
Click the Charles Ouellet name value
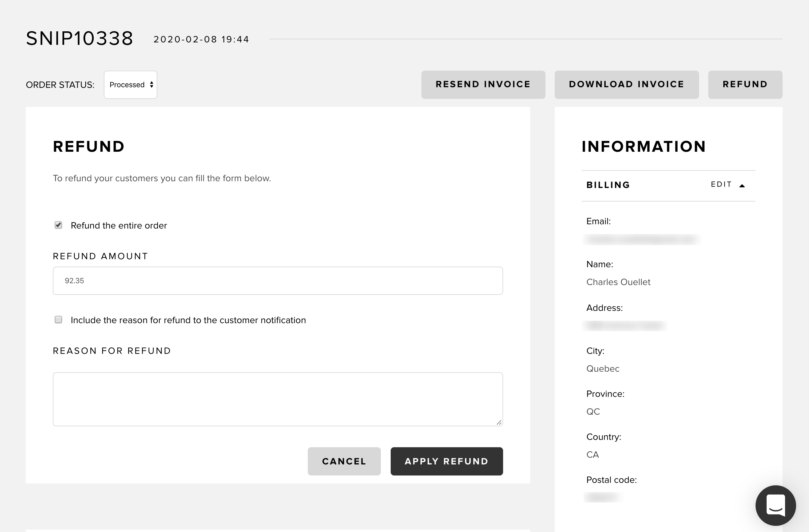point(618,282)
